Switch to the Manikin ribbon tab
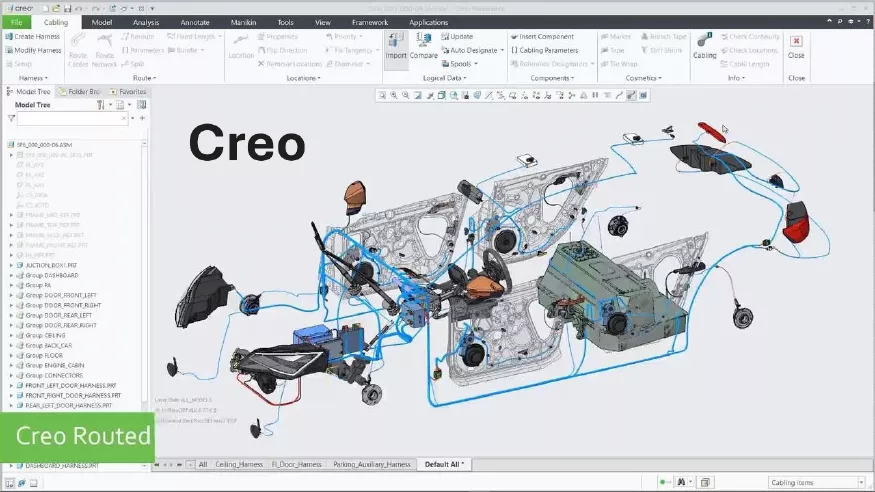Screen dimensions: 875x492 tap(243, 22)
